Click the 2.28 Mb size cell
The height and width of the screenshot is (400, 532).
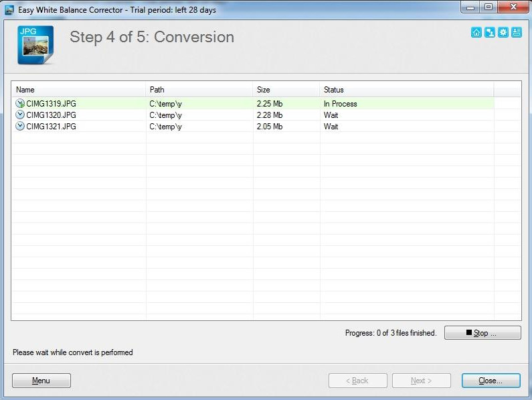270,115
